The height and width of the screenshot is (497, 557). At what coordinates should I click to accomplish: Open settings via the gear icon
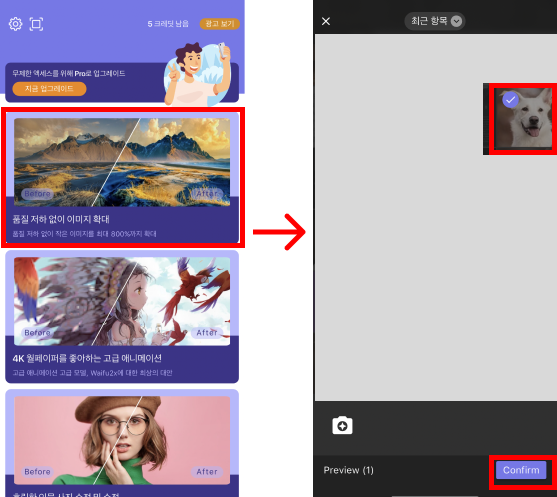point(15,24)
